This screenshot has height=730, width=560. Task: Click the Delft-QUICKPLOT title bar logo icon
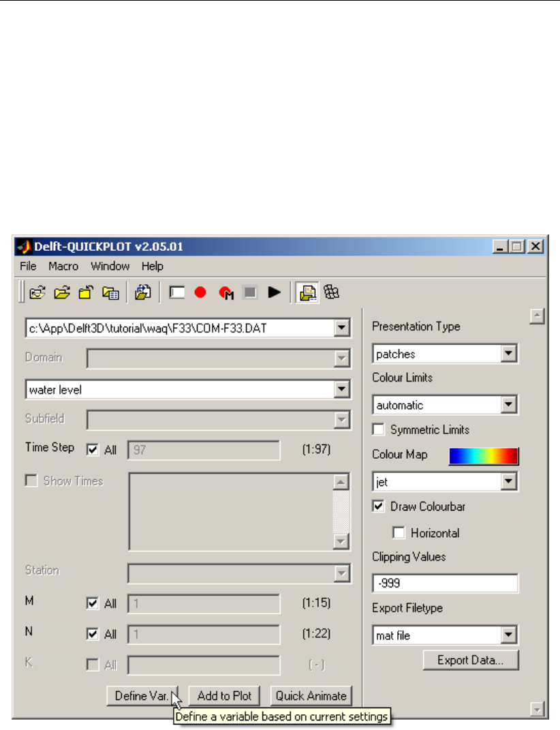click(x=25, y=246)
